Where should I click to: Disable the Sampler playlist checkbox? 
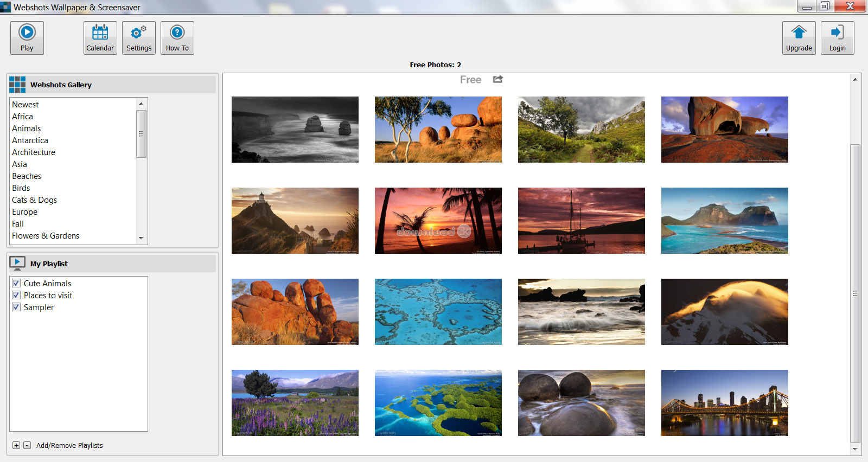(x=16, y=307)
